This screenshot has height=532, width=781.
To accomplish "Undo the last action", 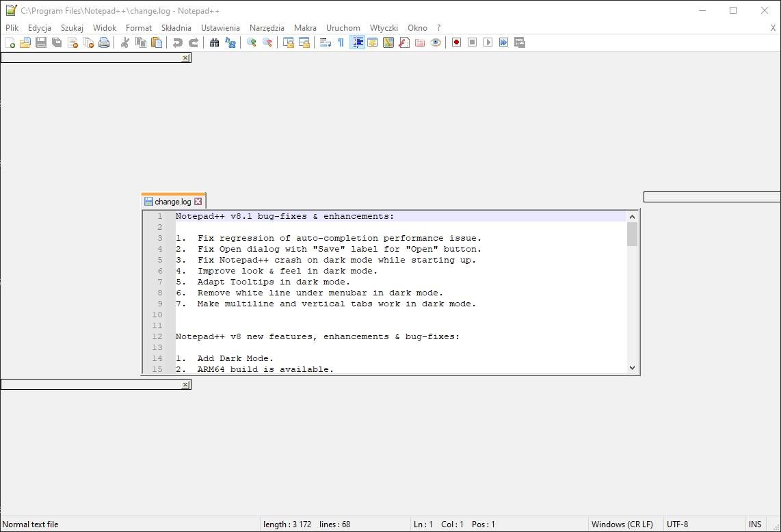I will click(177, 43).
